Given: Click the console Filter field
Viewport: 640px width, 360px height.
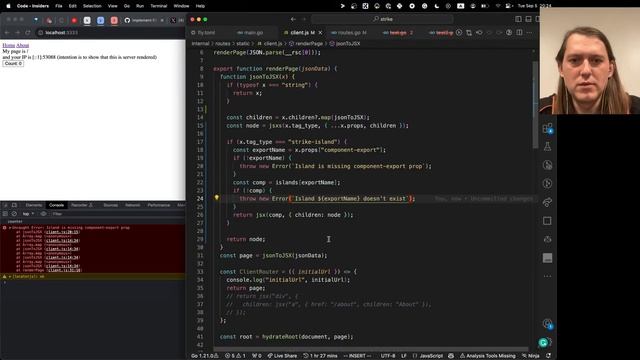Looking at the screenshot, I should coord(118,214).
